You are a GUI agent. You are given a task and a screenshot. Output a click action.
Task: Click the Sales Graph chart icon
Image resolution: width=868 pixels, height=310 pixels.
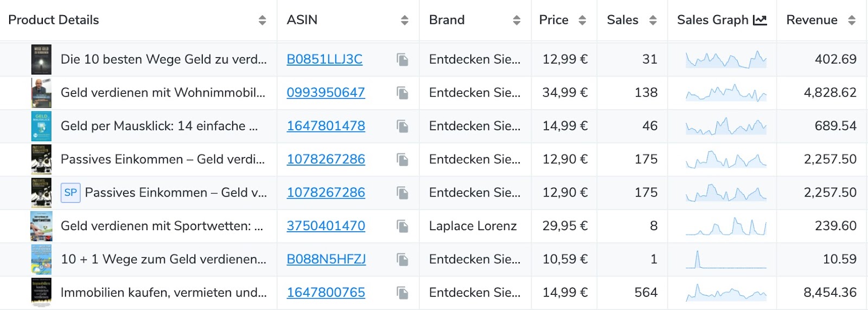pyautogui.click(x=760, y=20)
